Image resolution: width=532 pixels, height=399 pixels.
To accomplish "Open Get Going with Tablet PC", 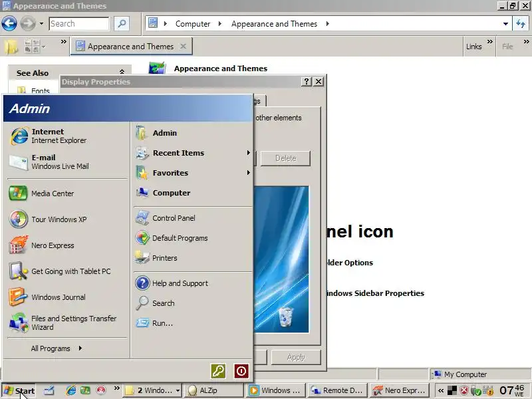I will (x=67, y=271).
